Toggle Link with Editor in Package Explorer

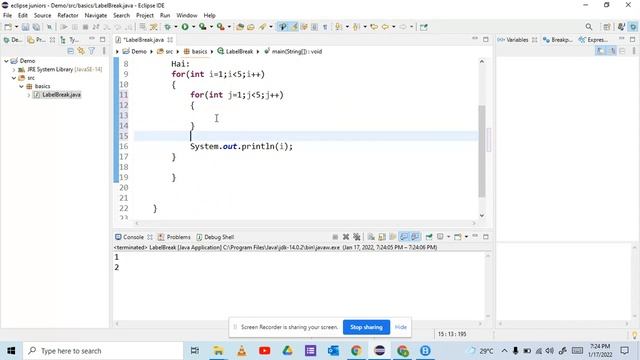[x=81, y=51]
